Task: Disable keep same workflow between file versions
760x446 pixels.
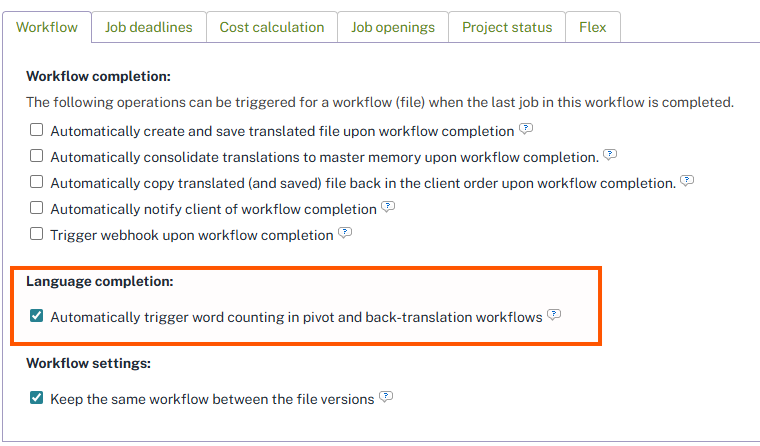Action: (37, 398)
